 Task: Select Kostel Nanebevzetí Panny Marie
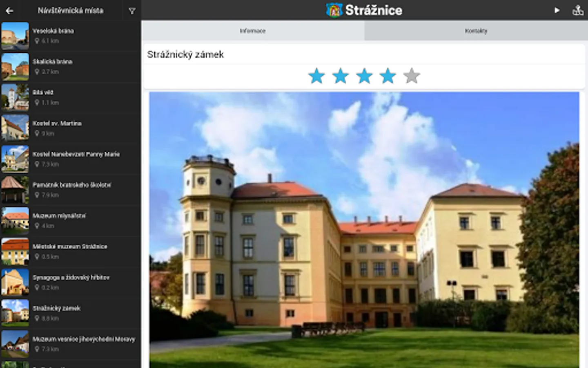(70, 159)
